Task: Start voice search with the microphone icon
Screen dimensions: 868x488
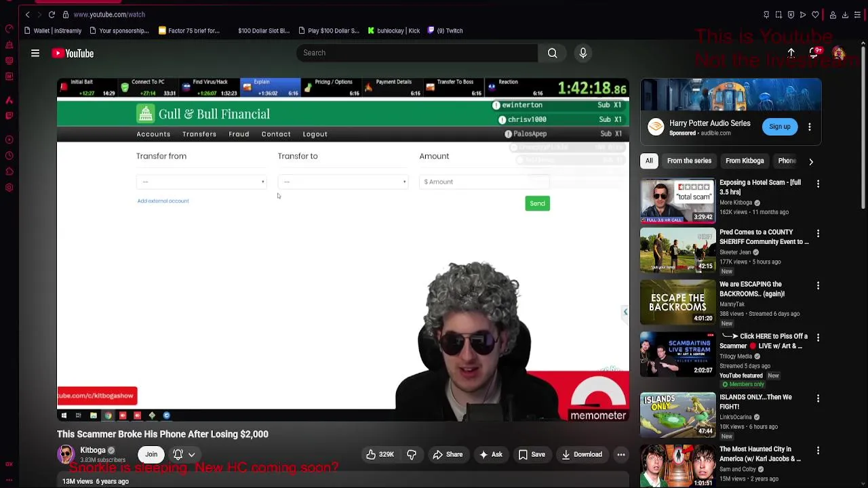Action: point(583,53)
